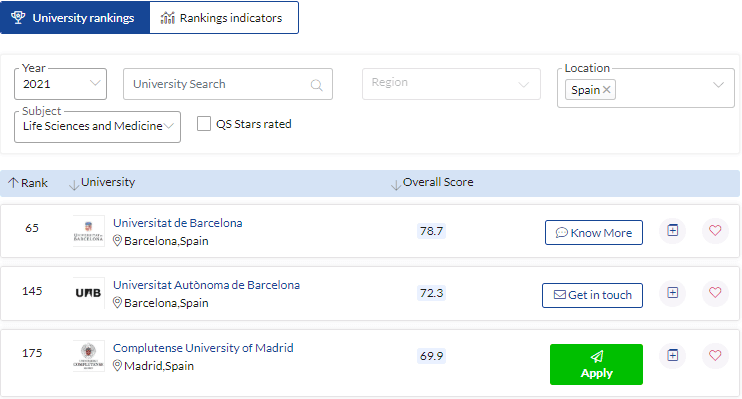Click the green Apply button
This screenshot has height=399, width=742.
pyautogui.click(x=596, y=364)
